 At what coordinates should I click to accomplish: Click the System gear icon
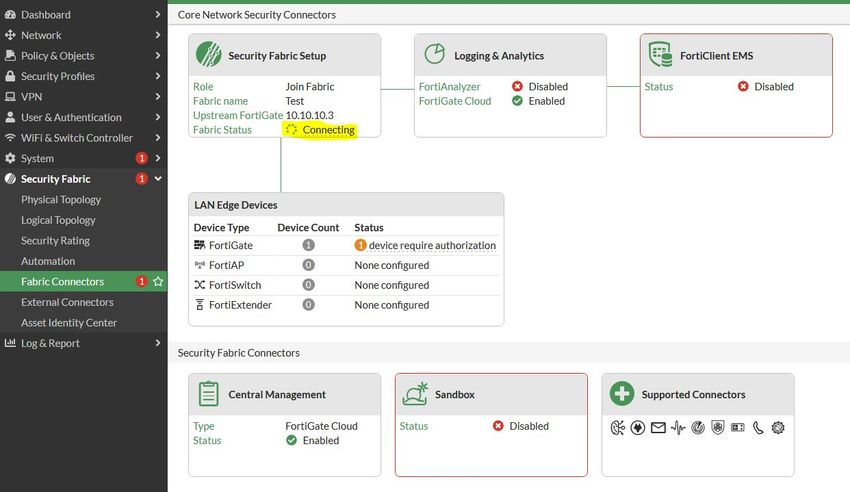[10, 158]
